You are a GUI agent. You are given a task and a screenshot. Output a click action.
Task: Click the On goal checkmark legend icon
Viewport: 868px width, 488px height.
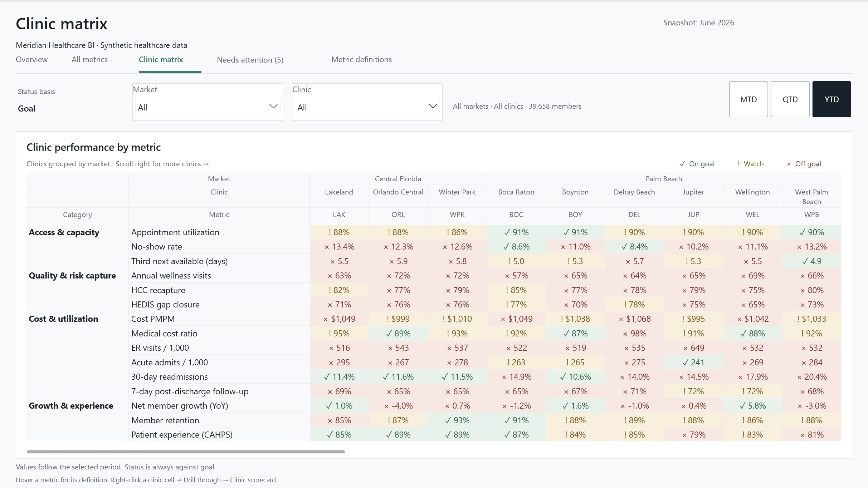coord(682,164)
